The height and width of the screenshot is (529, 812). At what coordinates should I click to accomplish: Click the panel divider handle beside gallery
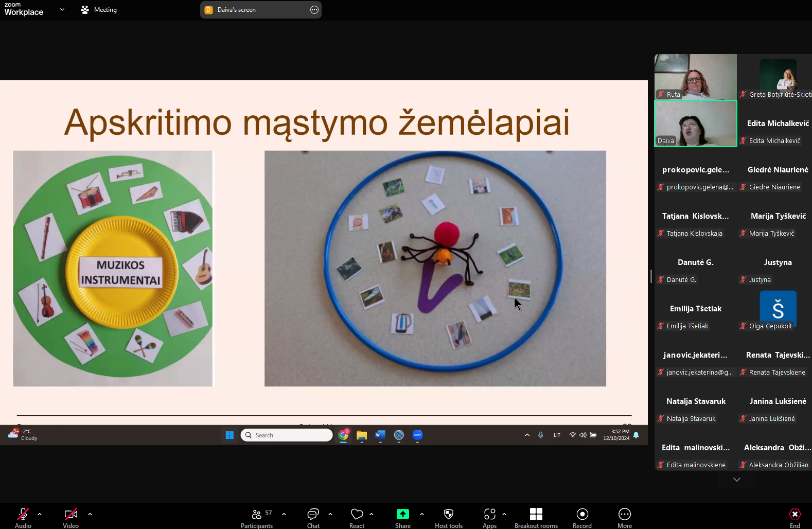click(x=651, y=276)
